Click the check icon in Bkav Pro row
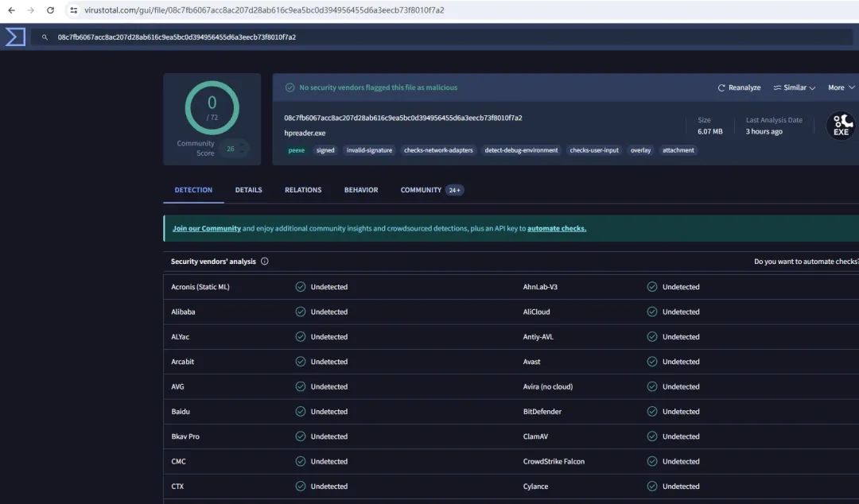 (x=300, y=436)
